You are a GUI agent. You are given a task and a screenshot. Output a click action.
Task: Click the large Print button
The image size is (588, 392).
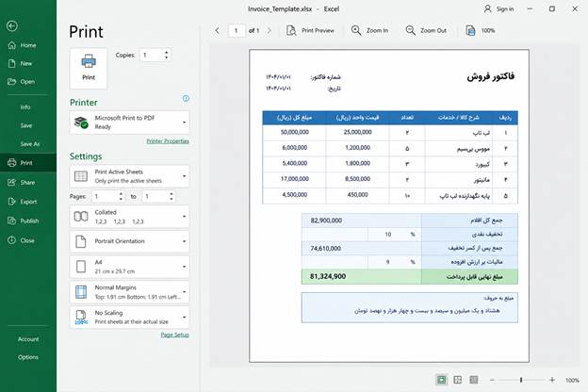89,68
